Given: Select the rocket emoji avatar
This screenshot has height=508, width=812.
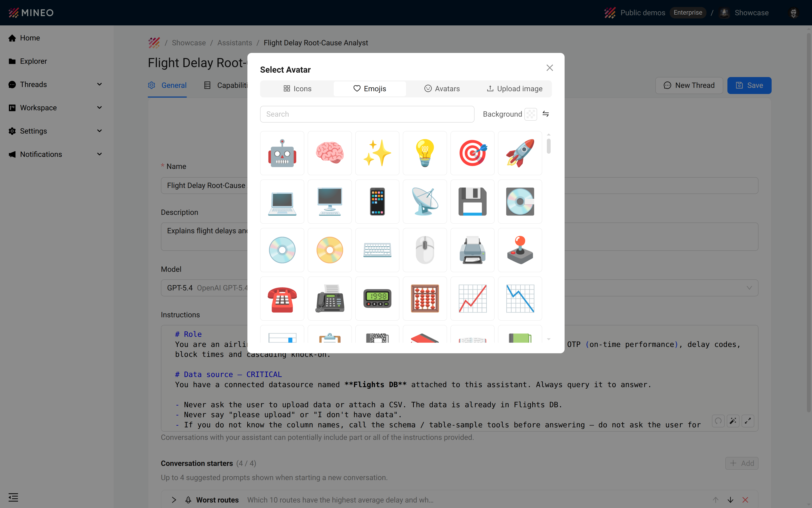Looking at the screenshot, I should tap(520, 153).
